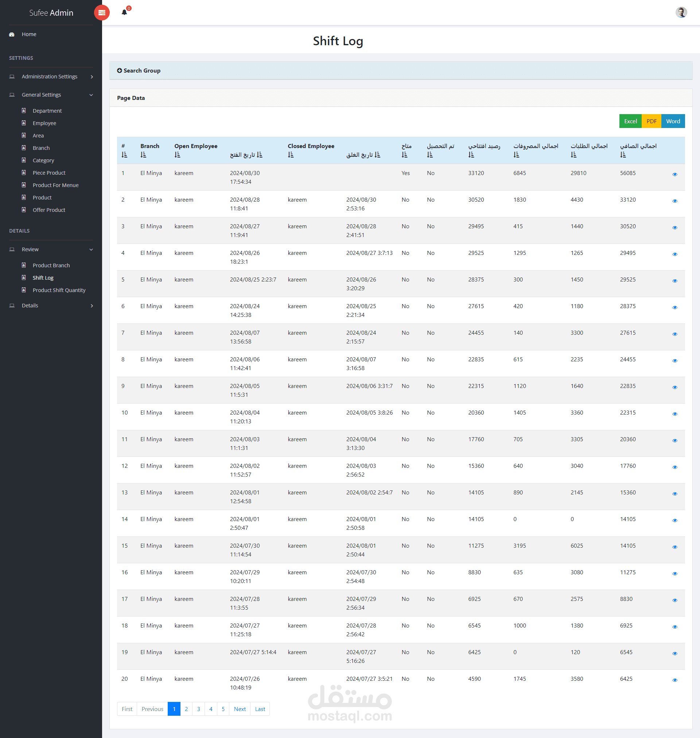Open Product Shift Quantity menu item
The height and width of the screenshot is (738, 700).
click(x=59, y=290)
